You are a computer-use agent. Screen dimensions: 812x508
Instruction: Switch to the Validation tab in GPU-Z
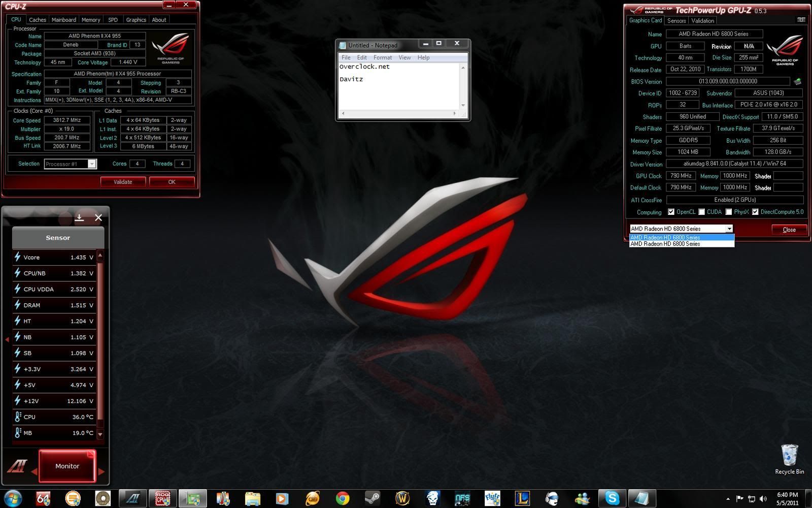point(703,20)
